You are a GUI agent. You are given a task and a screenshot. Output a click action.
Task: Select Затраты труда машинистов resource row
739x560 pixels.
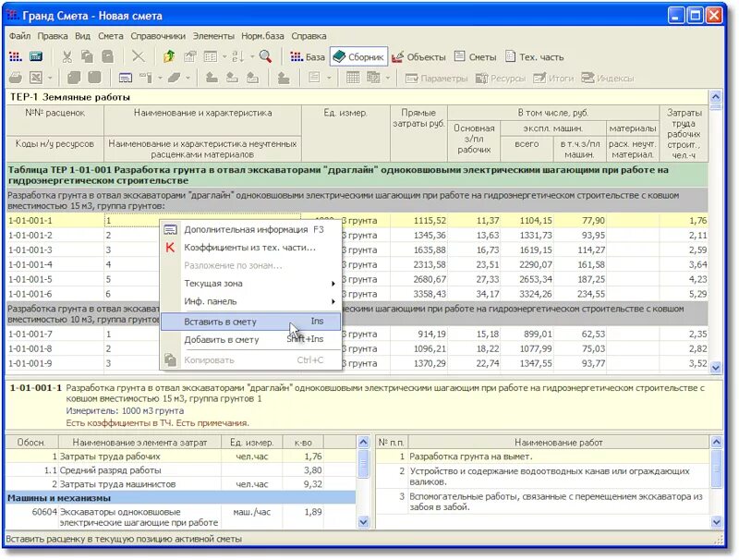point(181,483)
